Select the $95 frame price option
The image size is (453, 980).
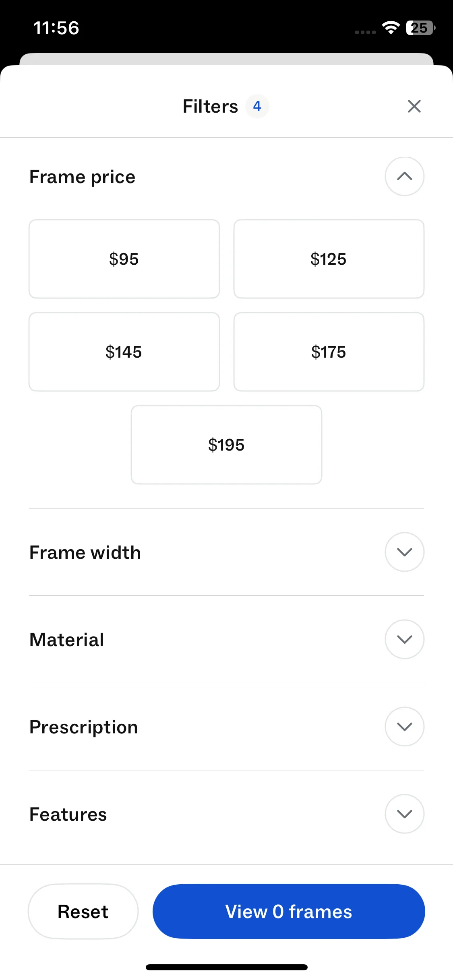(124, 259)
